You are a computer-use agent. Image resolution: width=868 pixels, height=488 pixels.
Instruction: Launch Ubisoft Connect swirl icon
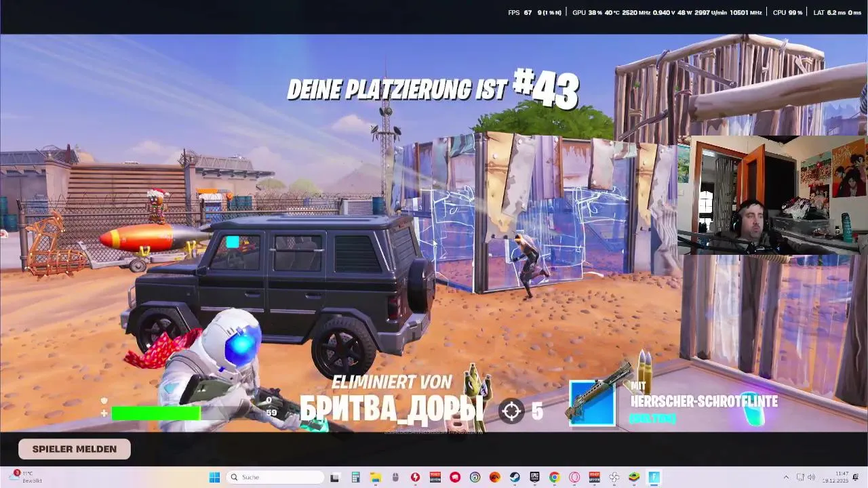point(475,477)
